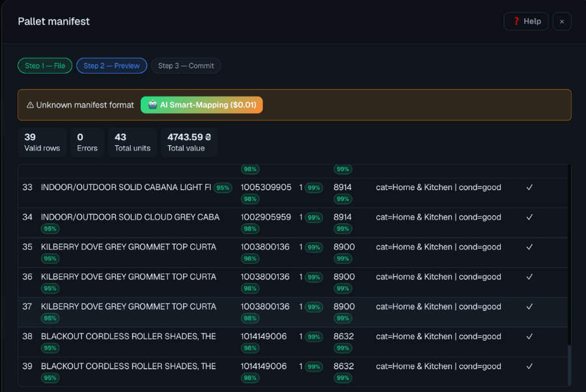The image size is (586, 392).
Task: Click value 8632 in row 39
Action: point(343,366)
